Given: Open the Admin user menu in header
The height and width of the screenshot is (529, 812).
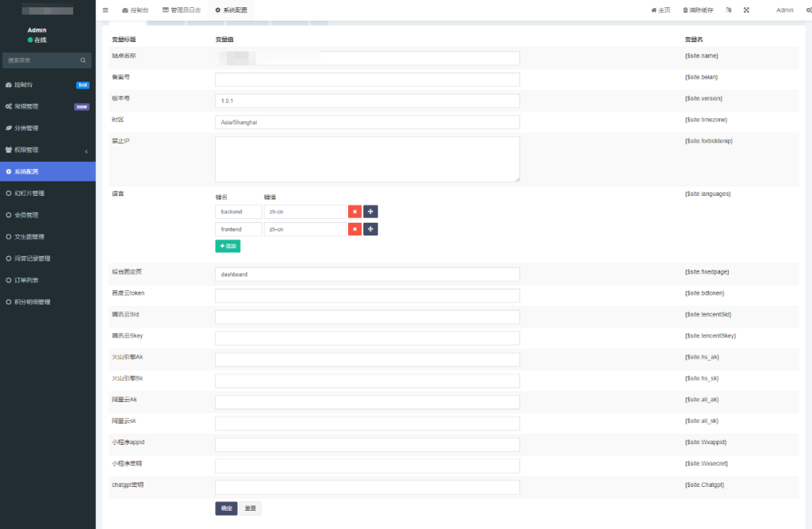Looking at the screenshot, I should coord(784,10).
